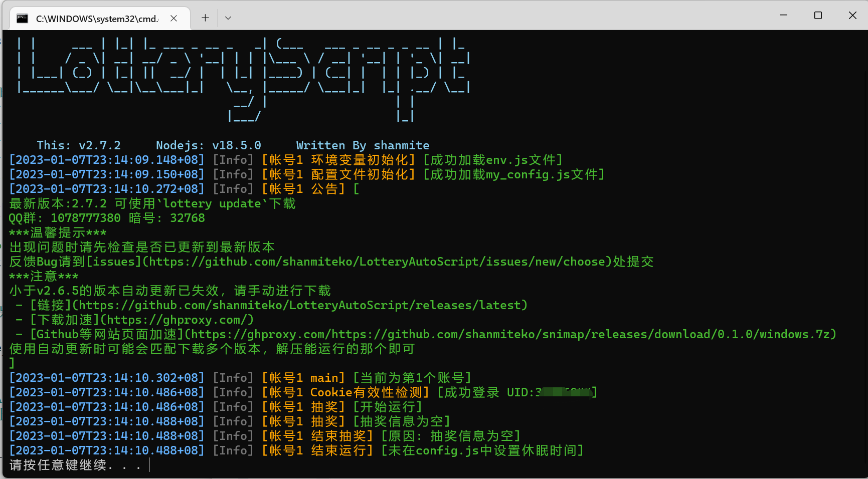Click the blinking cursor on the prompt line
This screenshot has width=868, height=479.
tap(149, 465)
